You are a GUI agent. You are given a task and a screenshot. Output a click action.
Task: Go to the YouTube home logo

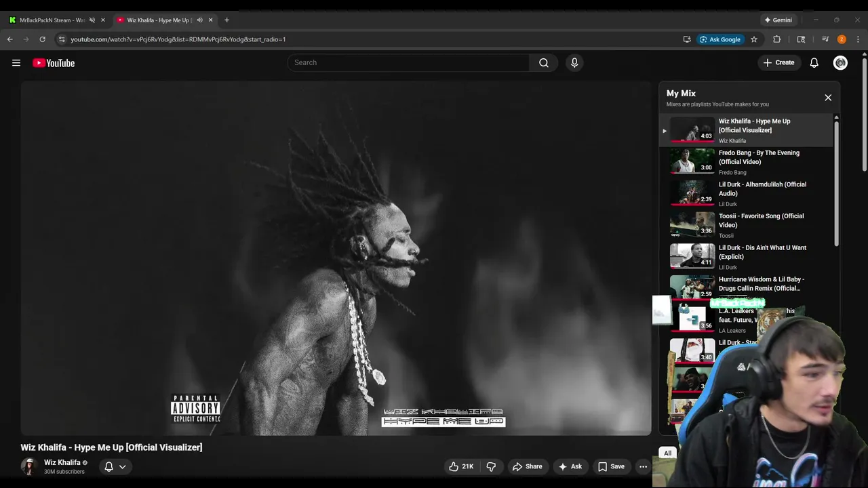tap(54, 63)
